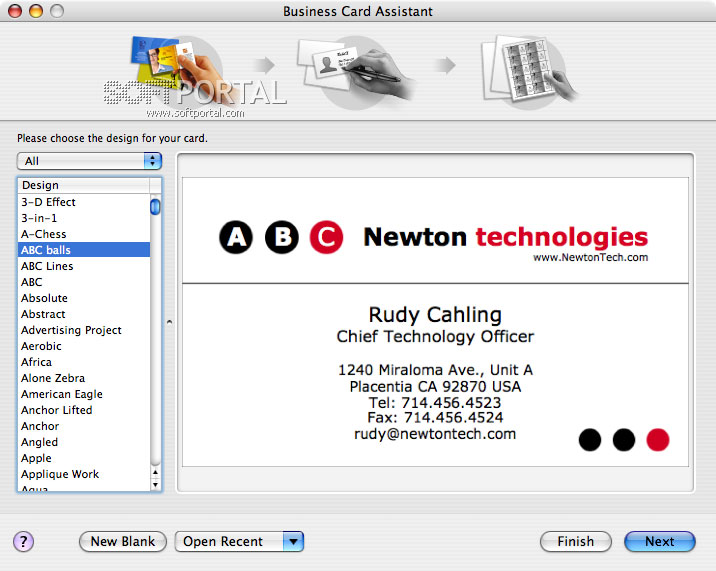The width and height of the screenshot is (716, 571).
Task: Open the All category dropdown
Action: pos(90,161)
